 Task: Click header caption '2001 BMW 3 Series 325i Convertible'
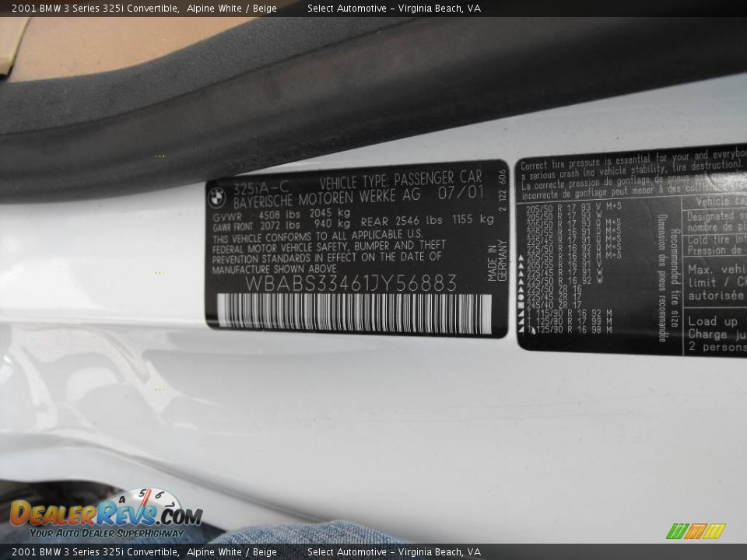click(x=95, y=8)
